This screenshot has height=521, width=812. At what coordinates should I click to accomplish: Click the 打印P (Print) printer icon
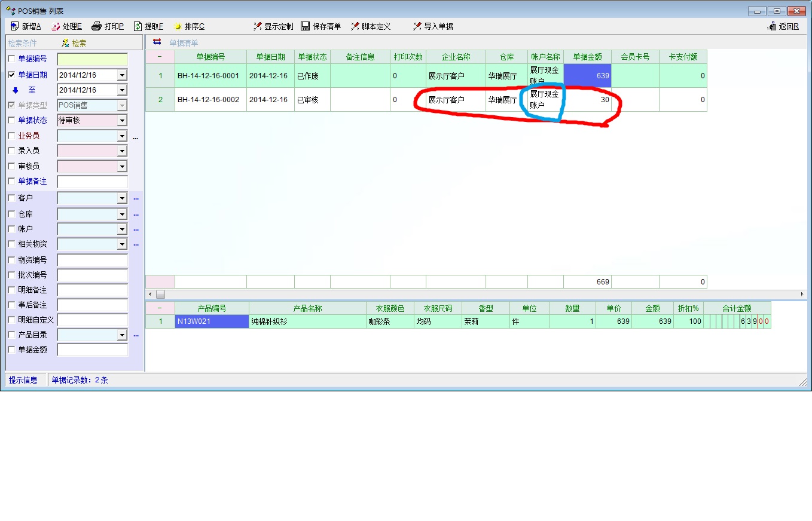coord(97,26)
